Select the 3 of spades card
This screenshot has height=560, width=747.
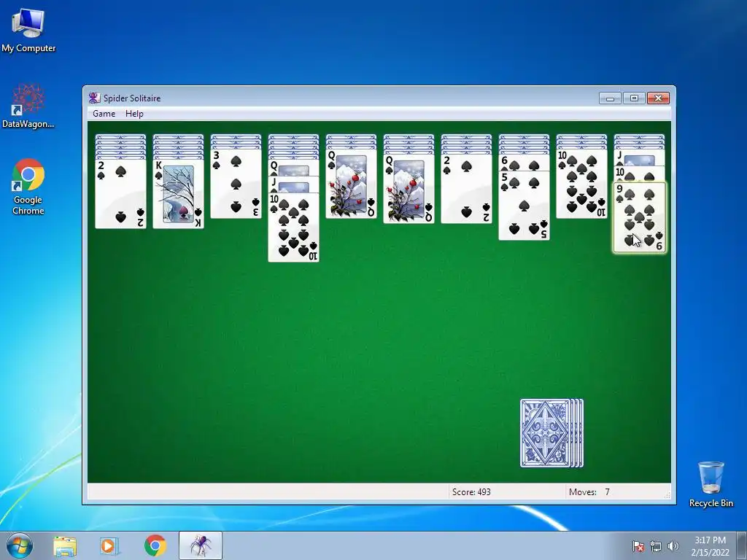point(236,183)
